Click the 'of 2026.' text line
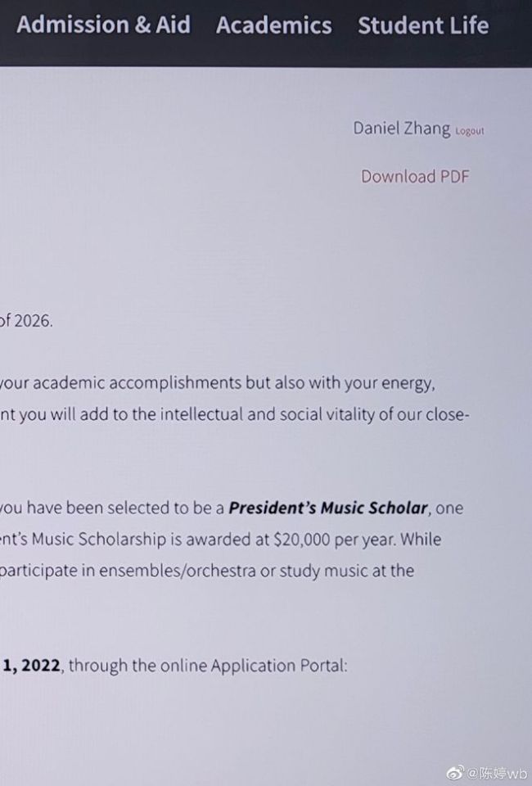 coord(26,320)
